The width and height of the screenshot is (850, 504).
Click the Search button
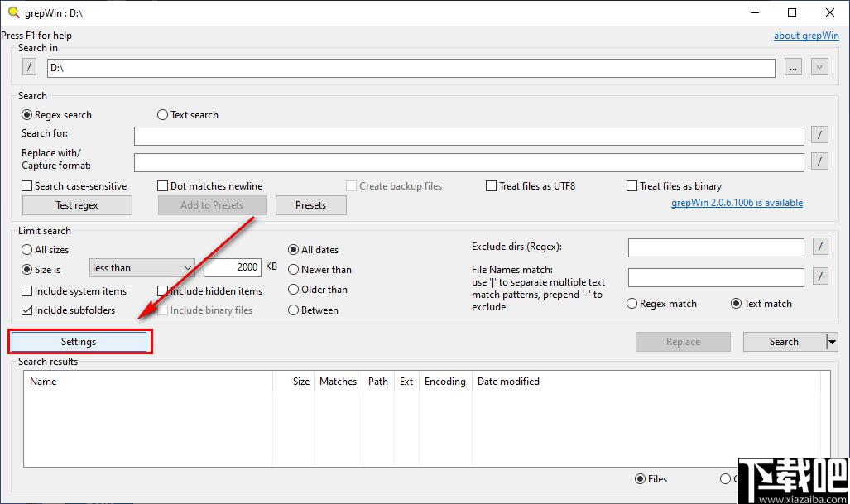click(785, 342)
